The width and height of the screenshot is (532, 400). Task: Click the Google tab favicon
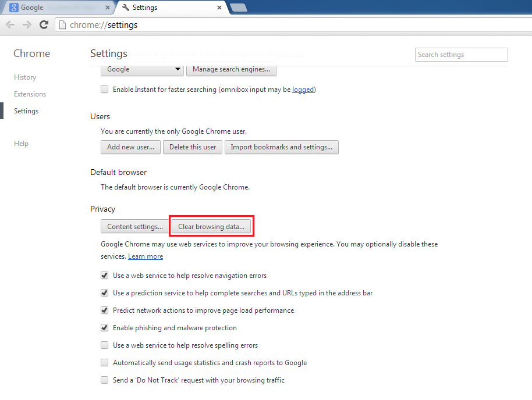(14, 8)
